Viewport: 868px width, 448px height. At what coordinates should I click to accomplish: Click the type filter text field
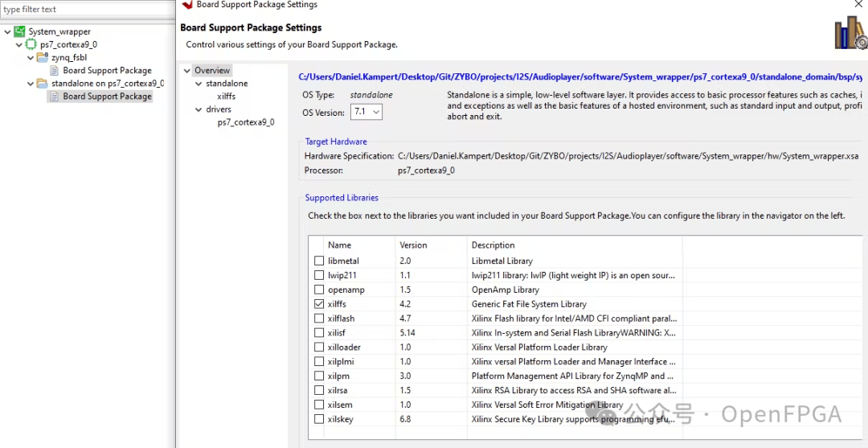click(x=88, y=9)
